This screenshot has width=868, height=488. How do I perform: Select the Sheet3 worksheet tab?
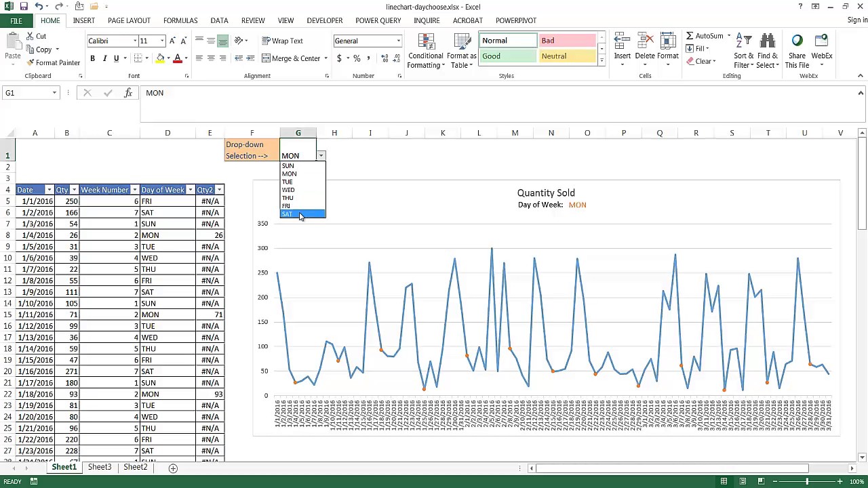[100, 467]
